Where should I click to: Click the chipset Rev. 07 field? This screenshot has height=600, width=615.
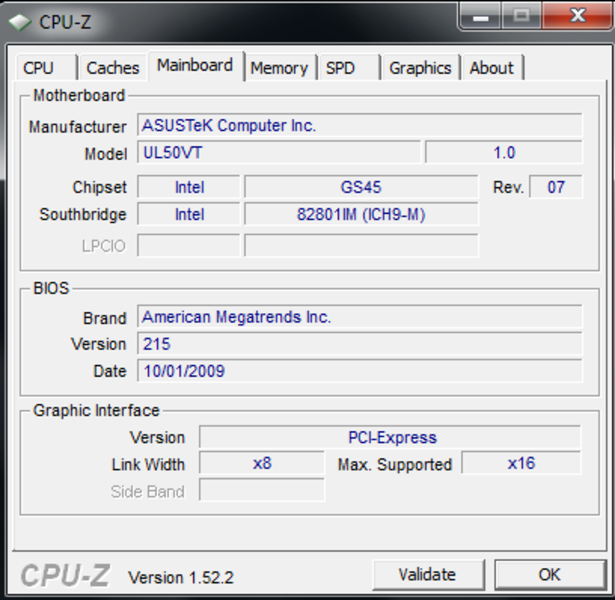pos(556,187)
